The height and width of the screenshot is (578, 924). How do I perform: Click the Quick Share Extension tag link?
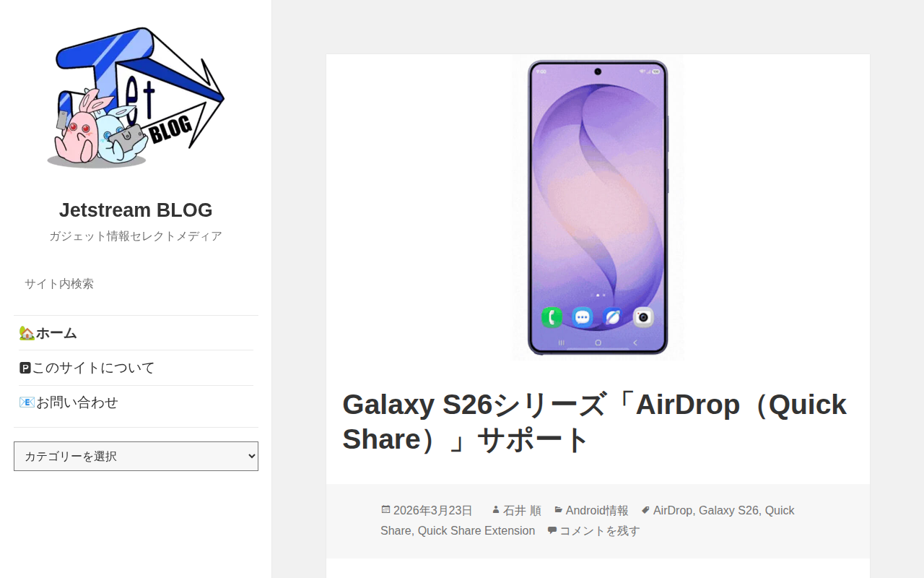(x=476, y=530)
